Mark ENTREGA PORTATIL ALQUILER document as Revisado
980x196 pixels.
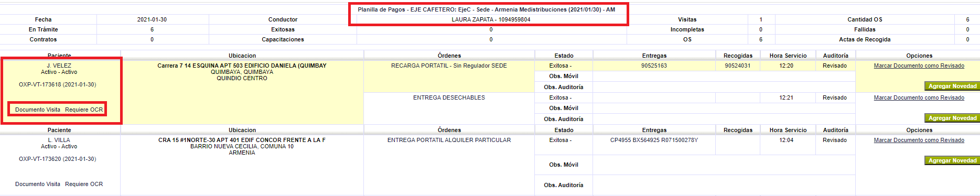point(919,140)
